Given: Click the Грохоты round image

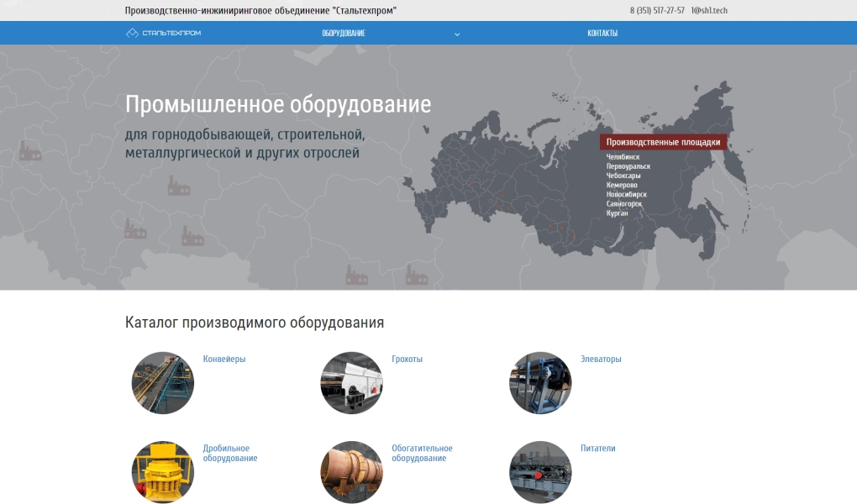Looking at the screenshot, I should pos(351,383).
